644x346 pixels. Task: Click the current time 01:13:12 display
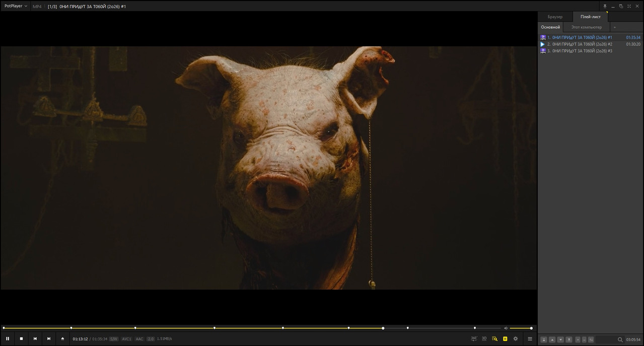80,339
